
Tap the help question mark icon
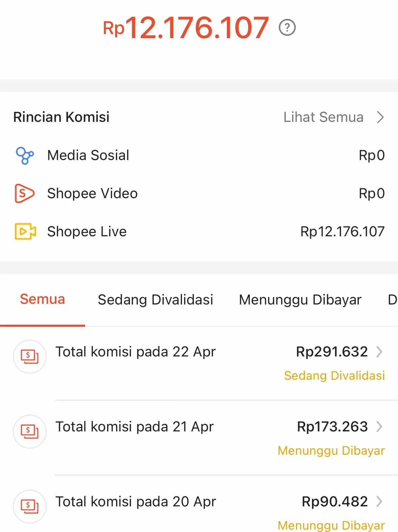coord(287,28)
